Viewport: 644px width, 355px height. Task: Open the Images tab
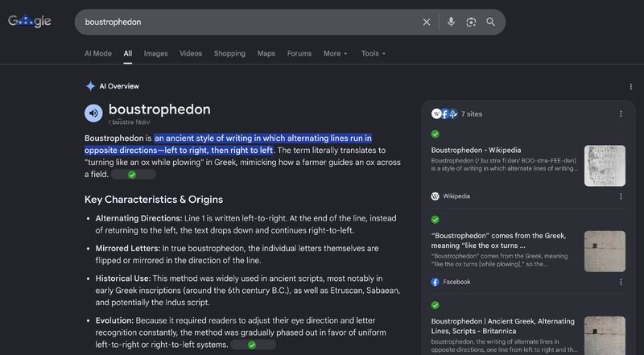[155, 53]
